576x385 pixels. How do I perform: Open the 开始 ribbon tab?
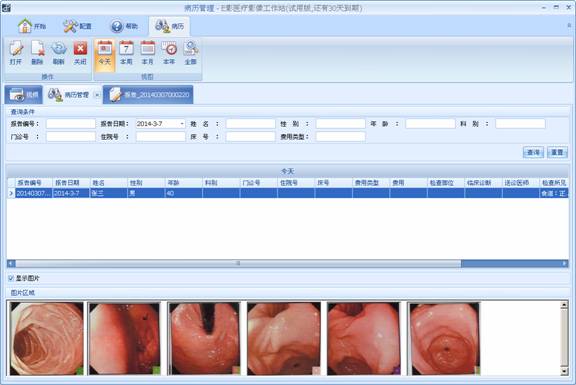[32, 26]
